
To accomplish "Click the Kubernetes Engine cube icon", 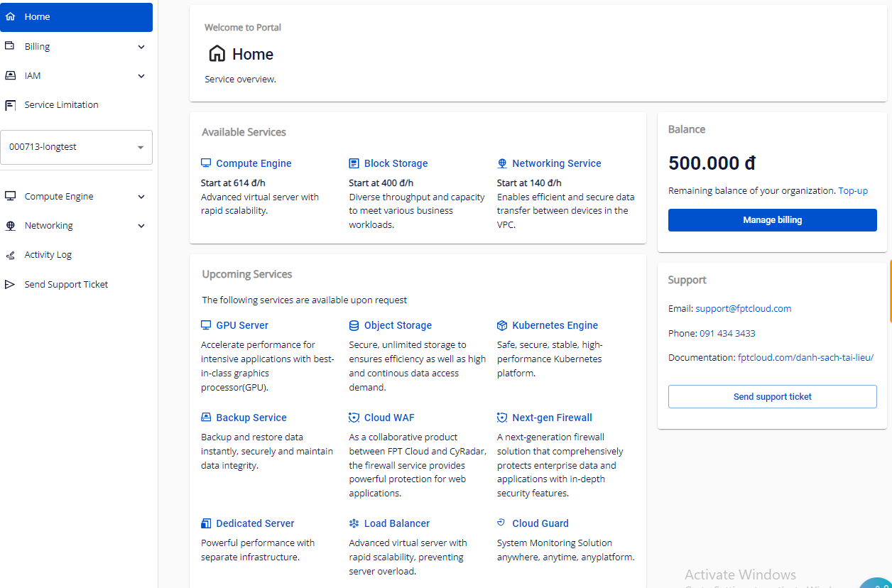I will coord(502,325).
